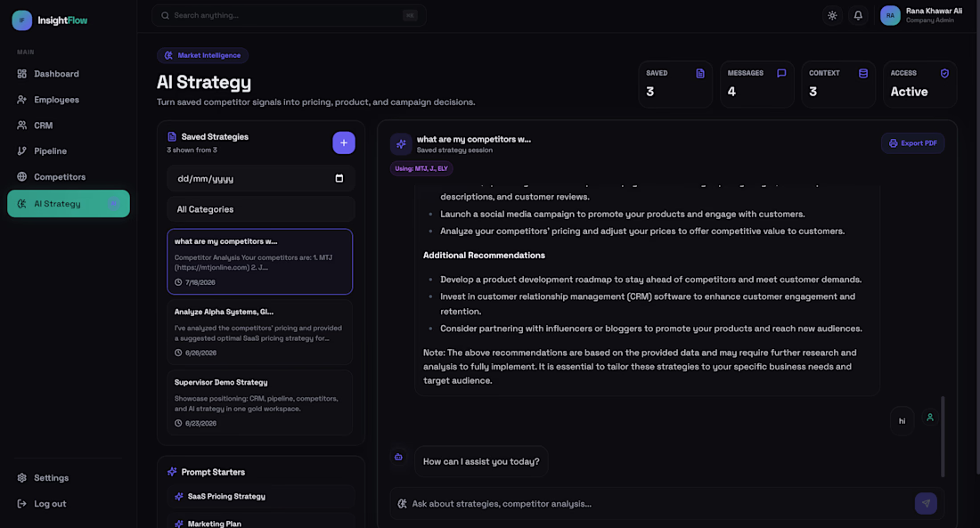
Task: Click the search magnifier icon
Action: 165,16
